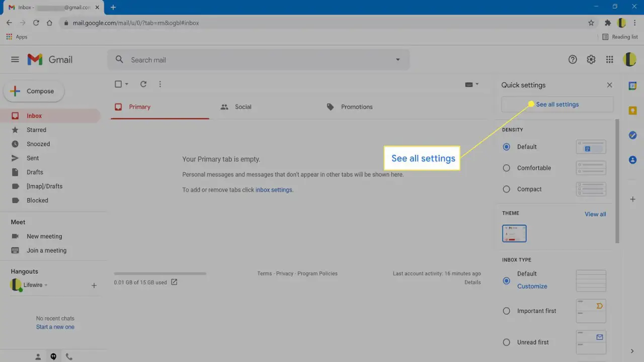This screenshot has width=644, height=362.
Task: Show search options dropdown arrow
Action: 397,59
